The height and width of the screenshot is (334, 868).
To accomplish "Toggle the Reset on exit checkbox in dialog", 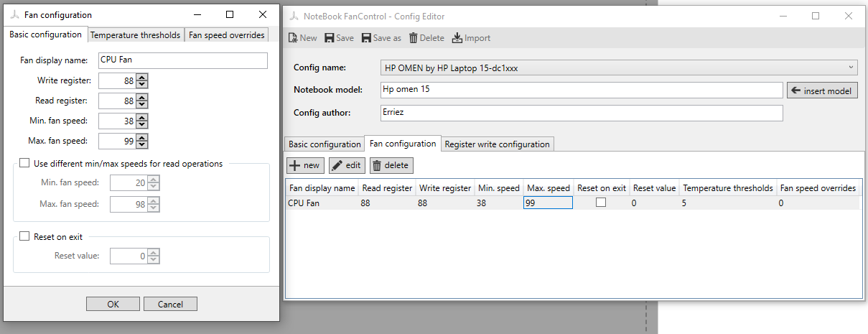I will click(x=24, y=236).
